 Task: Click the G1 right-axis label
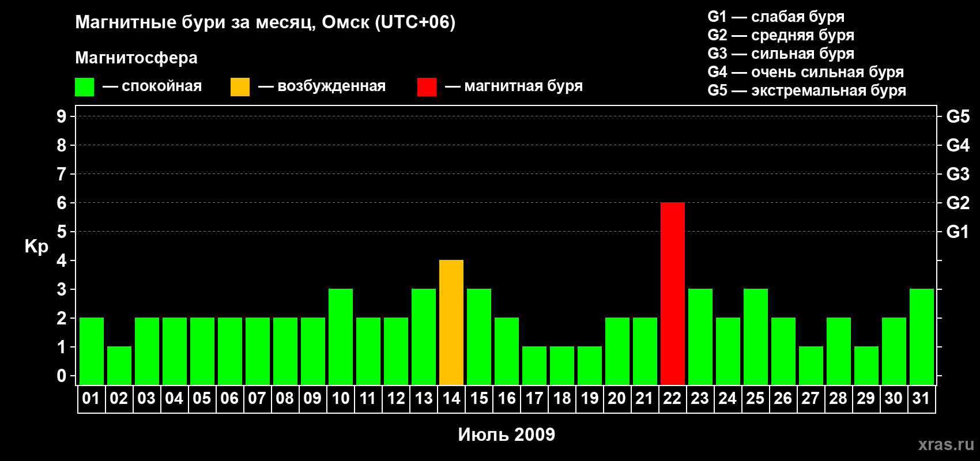pyautogui.click(x=958, y=232)
